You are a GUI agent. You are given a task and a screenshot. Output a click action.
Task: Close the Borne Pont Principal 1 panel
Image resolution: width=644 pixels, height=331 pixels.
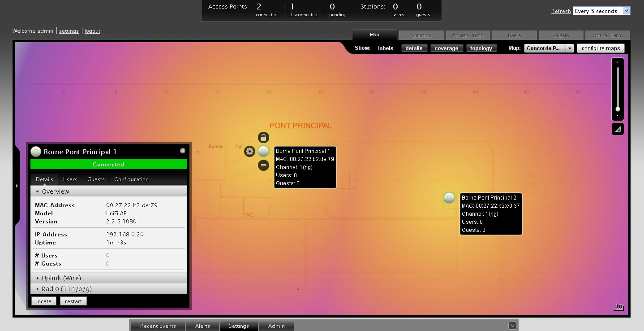183,151
